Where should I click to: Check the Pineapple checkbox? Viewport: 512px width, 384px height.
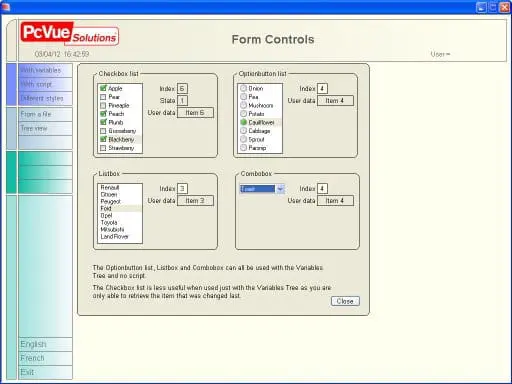(x=103, y=105)
